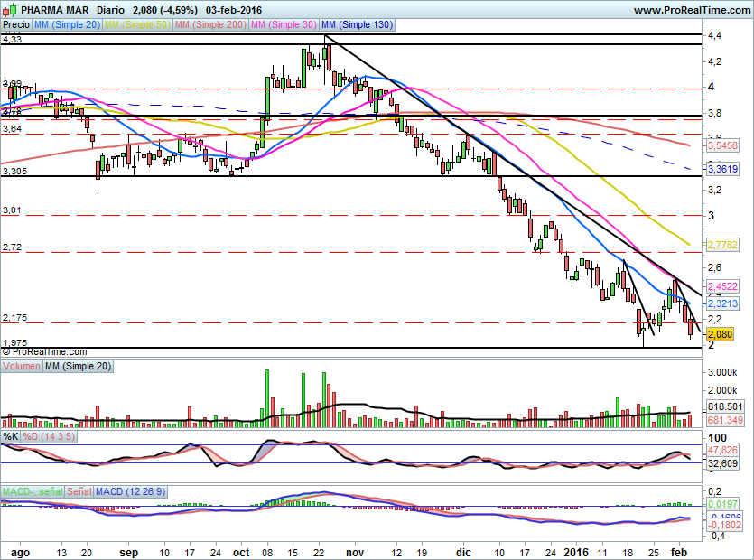Click the Señal label in MACD panel
This screenshot has height=560, width=754.
pyautogui.click(x=79, y=491)
